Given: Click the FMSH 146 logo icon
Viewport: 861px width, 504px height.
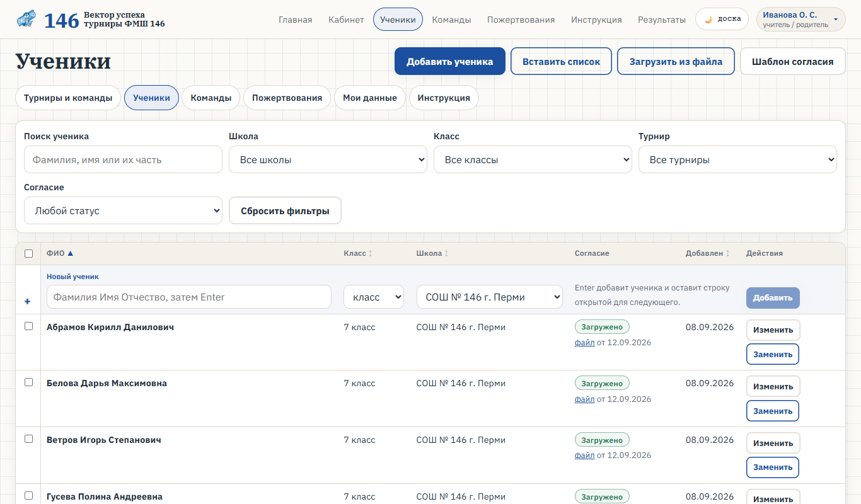Looking at the screenshot, I should pyautogui.click(x=26, y=20).
